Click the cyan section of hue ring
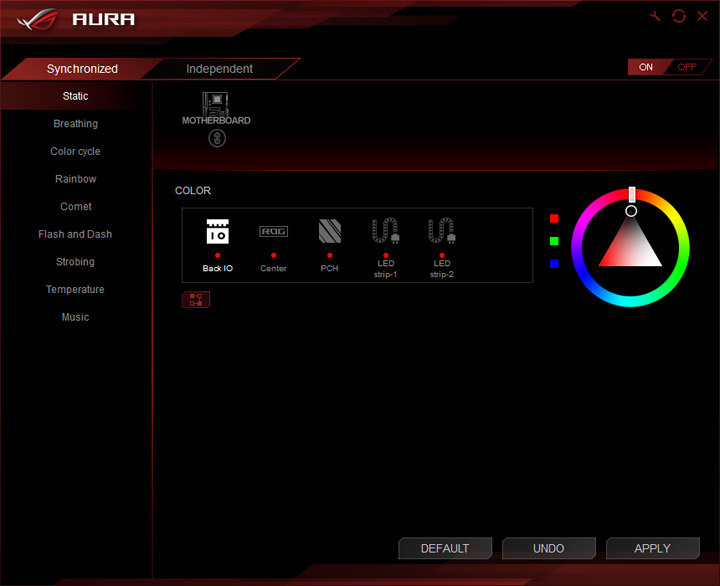 [x=630, y=301]
